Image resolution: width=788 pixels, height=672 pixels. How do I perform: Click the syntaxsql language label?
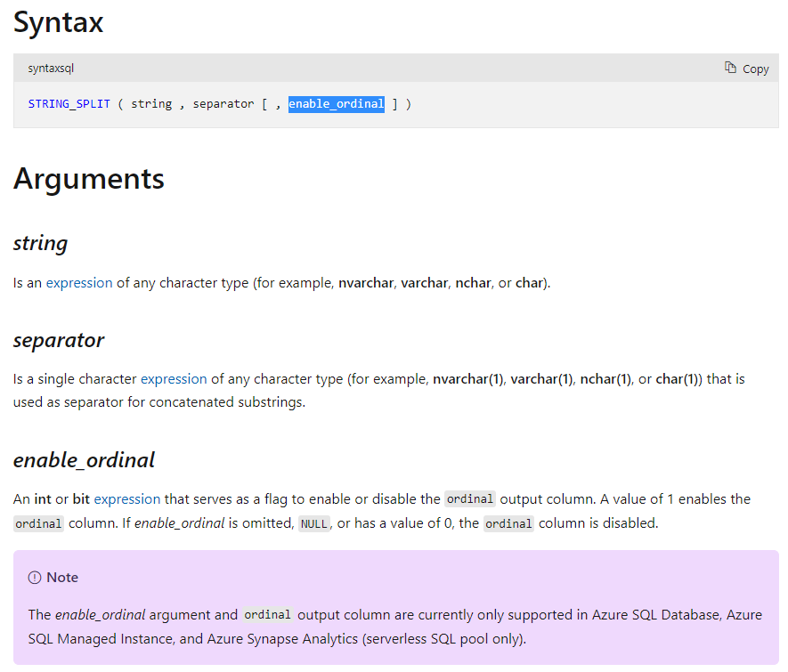click(51, 69)
